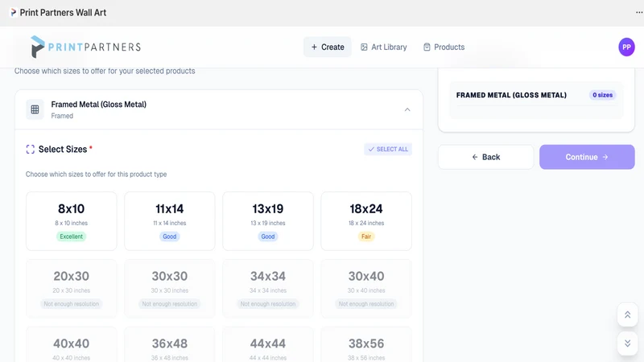Viewport: 644px width, 362px height.
Task: Open the Products tab
Action: [x=444, y=47]
